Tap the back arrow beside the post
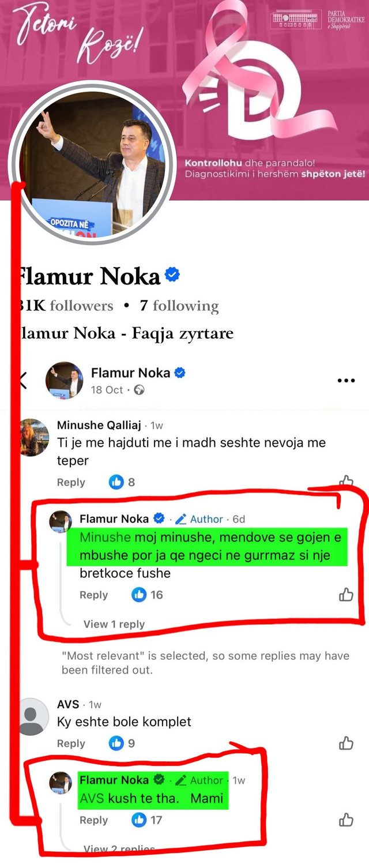The width and height of the screenshot is (369, 868). 23,381
